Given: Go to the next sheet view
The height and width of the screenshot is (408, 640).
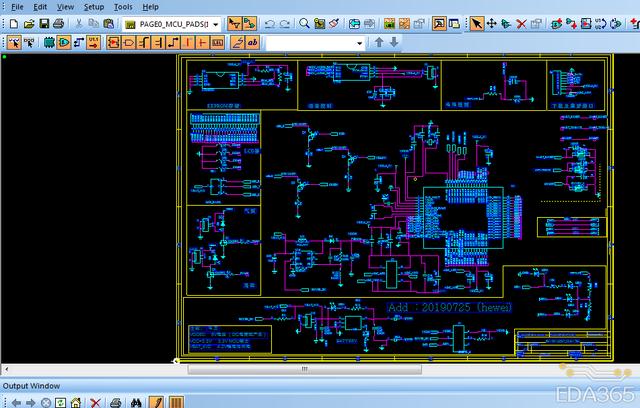Looking at the screenshot, I should pos(369,24).
